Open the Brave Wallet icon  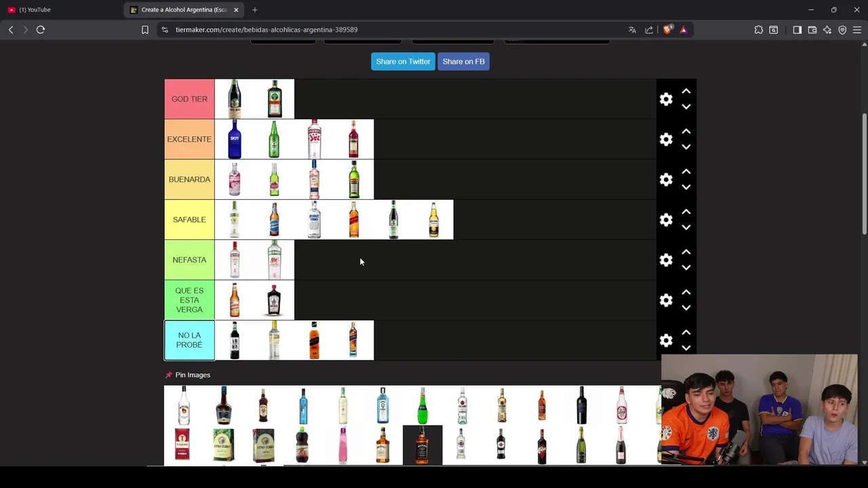pyautogui.click(x=812, y=30)
